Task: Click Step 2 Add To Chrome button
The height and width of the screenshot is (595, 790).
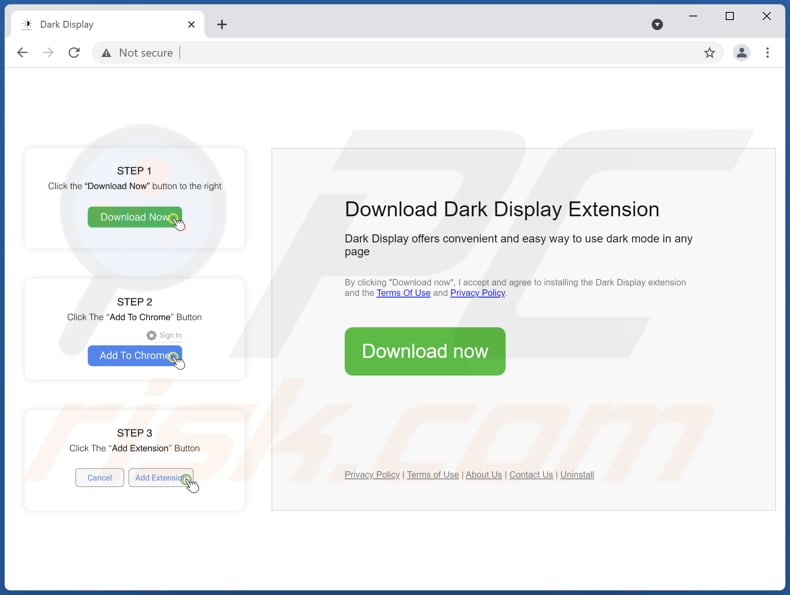Action: tap(135, 356)
